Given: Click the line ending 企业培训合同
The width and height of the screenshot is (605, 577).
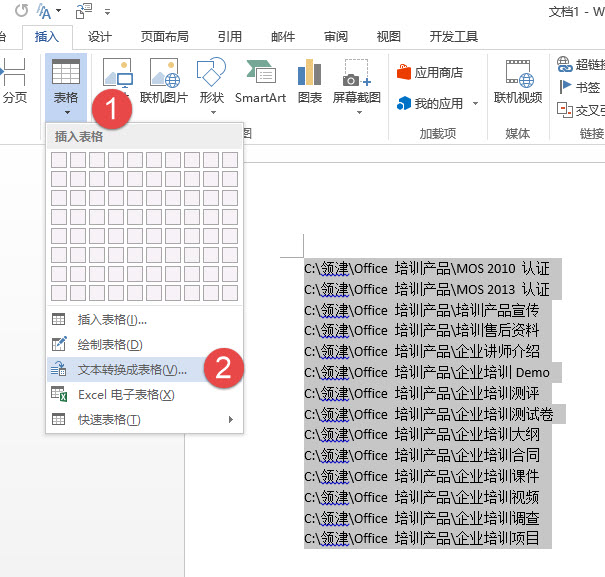Looking at the screenshot, I should 422,455.
